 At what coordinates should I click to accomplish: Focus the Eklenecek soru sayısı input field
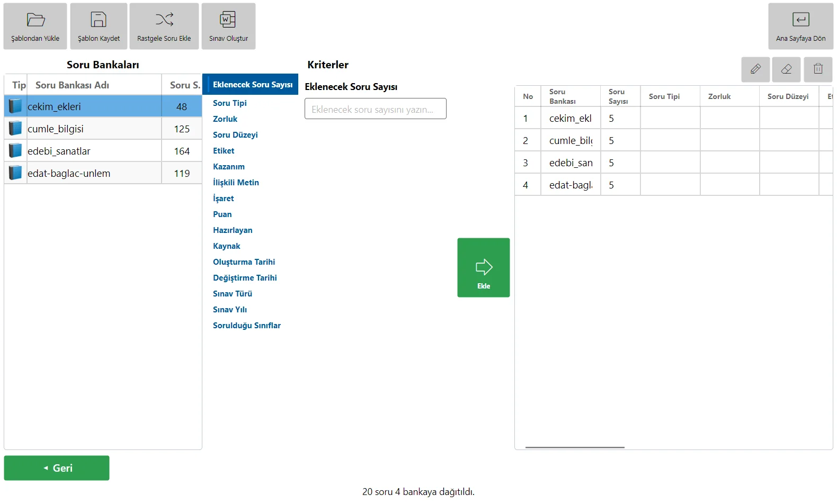376,109
